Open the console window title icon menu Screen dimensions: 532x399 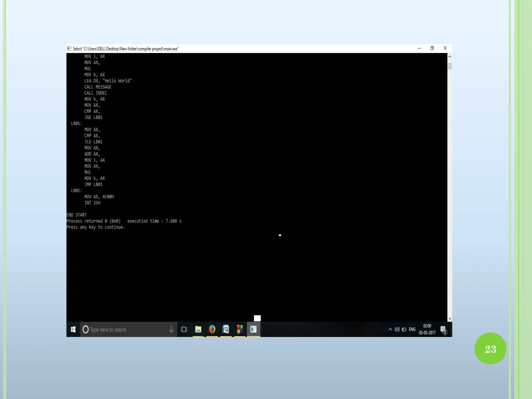(x=69, y=49)
